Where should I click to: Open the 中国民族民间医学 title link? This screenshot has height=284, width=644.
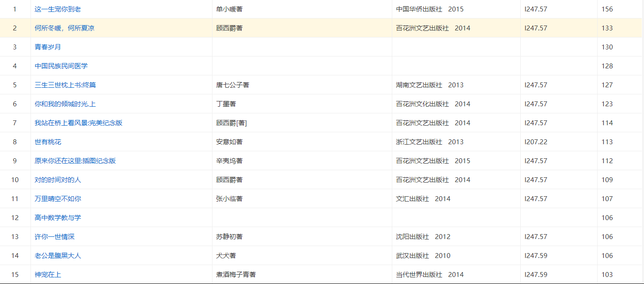(61, 66)
